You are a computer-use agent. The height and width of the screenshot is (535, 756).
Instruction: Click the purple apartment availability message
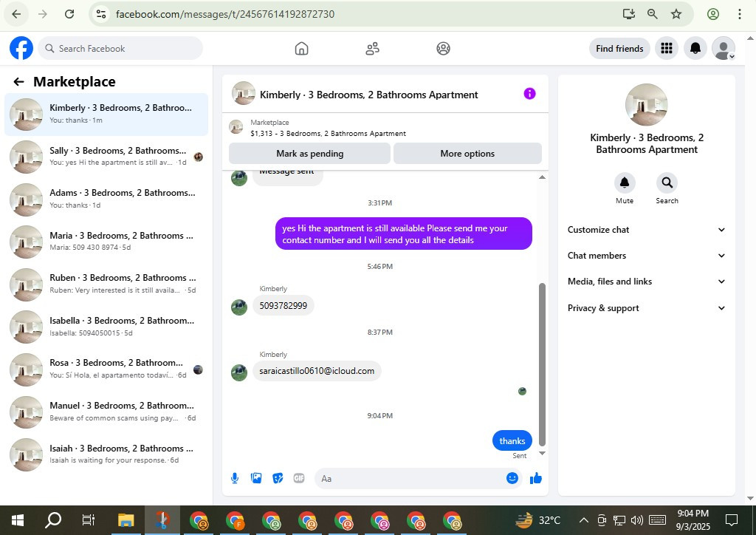coord(404,234)
